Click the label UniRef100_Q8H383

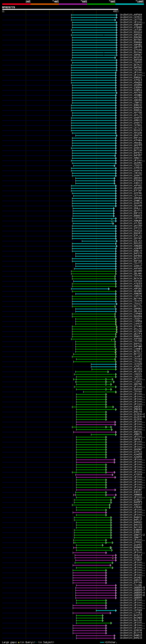131,178
